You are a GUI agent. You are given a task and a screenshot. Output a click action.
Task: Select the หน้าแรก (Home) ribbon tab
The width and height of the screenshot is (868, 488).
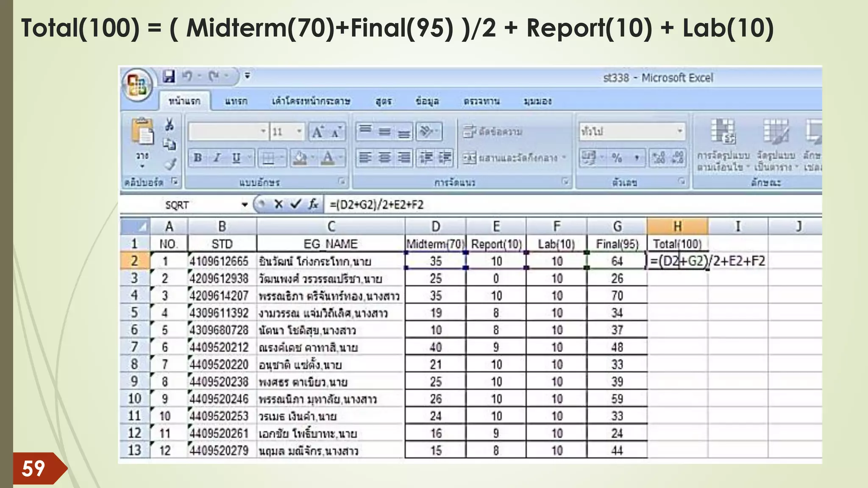click(184, 102)
